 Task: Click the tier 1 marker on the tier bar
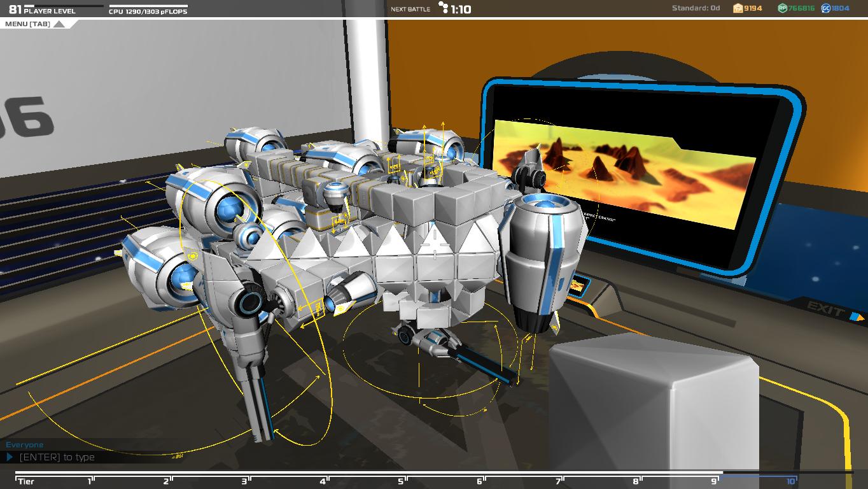point(88,482)
